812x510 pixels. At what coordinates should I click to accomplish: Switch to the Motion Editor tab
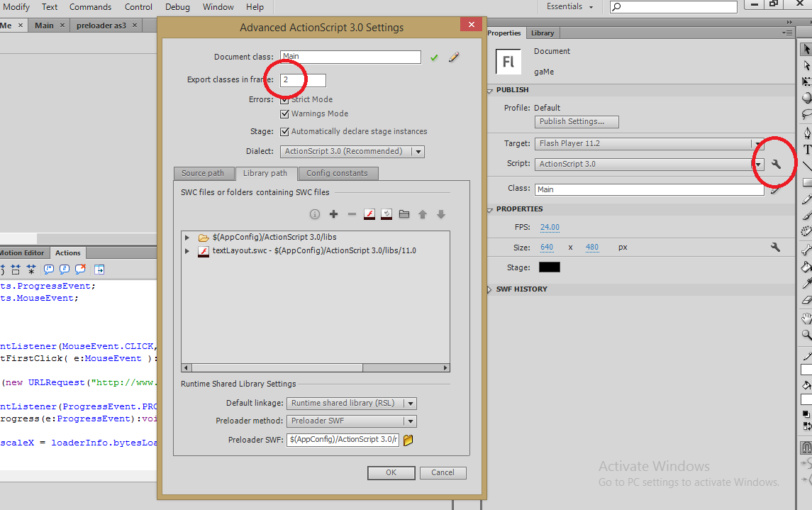pyautogui.click(x=23, y=253)
